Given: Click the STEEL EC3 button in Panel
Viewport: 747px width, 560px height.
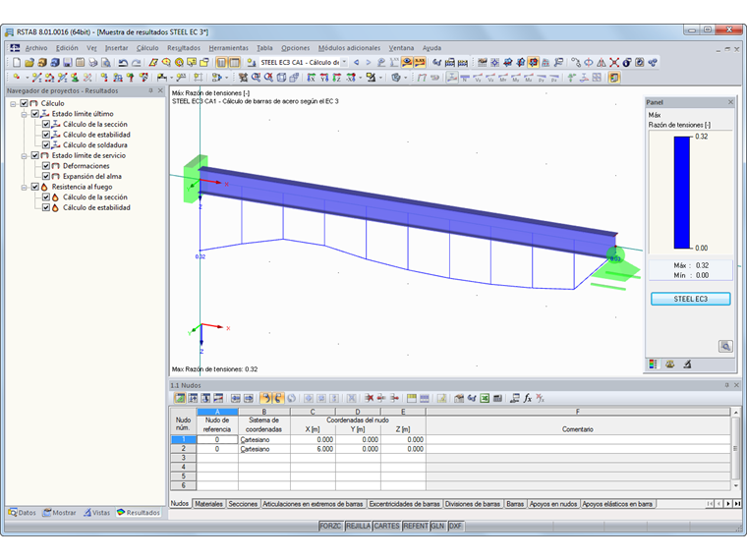Looking at the screenshot, I should coord(690,299).
